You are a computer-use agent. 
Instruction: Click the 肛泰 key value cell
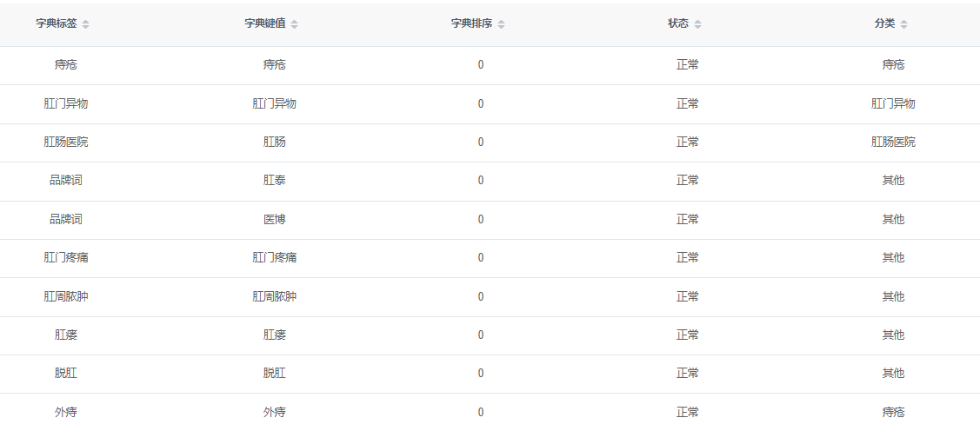[x=275, y=181]
